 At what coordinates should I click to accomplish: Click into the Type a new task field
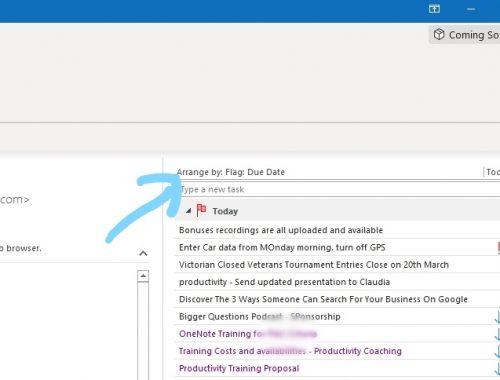point(338,189)
